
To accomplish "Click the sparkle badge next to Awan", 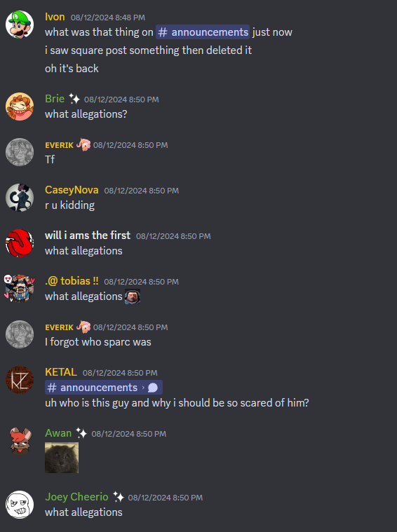I will tap(81, 433).
